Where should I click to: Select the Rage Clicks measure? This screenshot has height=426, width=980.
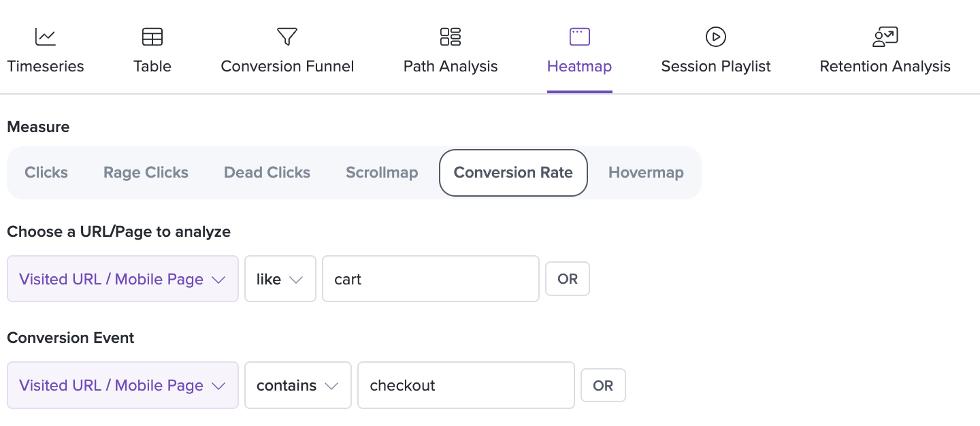pyautogui.click(x=146, y=173)
